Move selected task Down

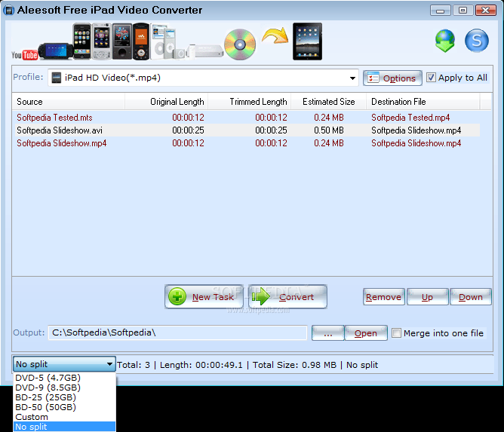pyautogui.click(x=471, y=297)
